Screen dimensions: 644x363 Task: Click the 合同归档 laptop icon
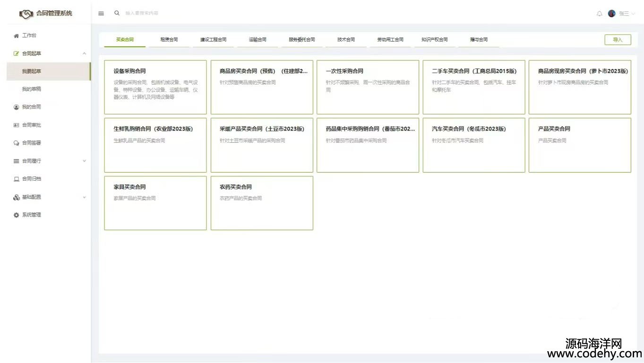pos(17,179)
